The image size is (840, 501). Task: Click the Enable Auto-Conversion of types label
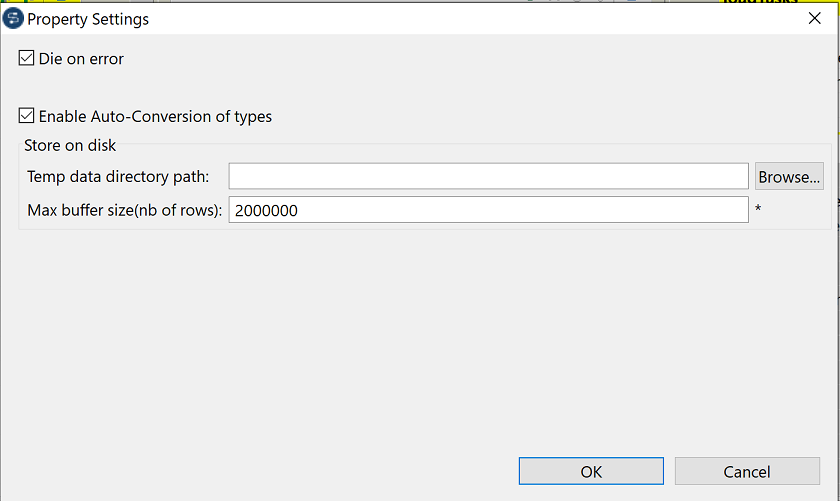coord(155,117)
